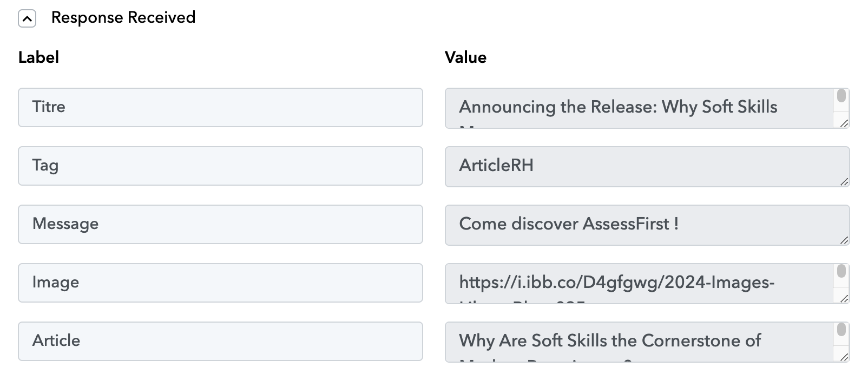
Task: Click the ArticleRH value box
Action: coord(647,167)
